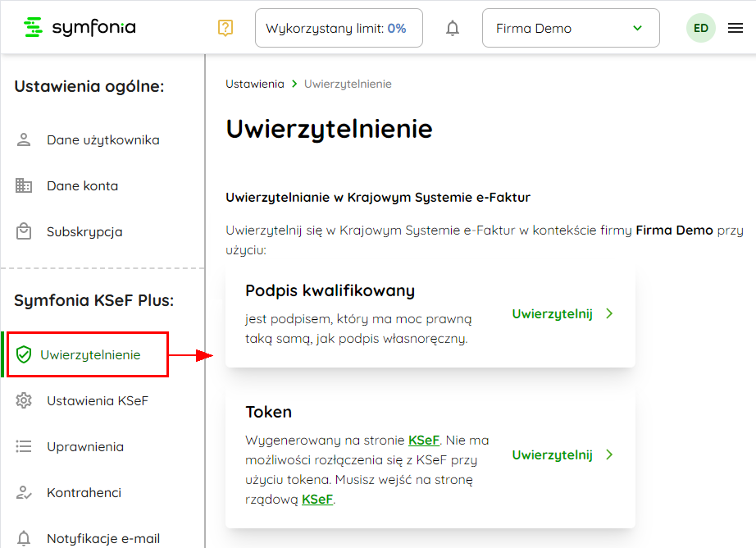Image resolution: width=756 pixels, height=548 pixels.
Task: Open the help question mark icon
Action: coord(225,28)
